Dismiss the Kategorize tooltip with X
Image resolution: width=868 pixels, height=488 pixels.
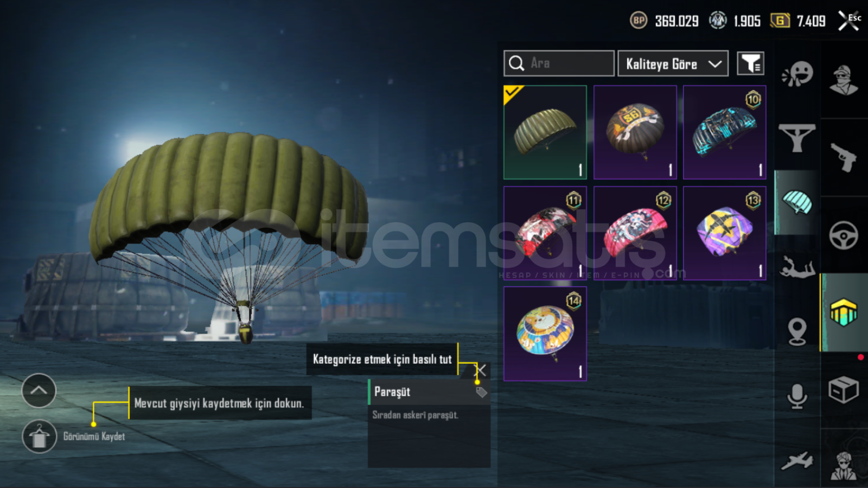481,370
